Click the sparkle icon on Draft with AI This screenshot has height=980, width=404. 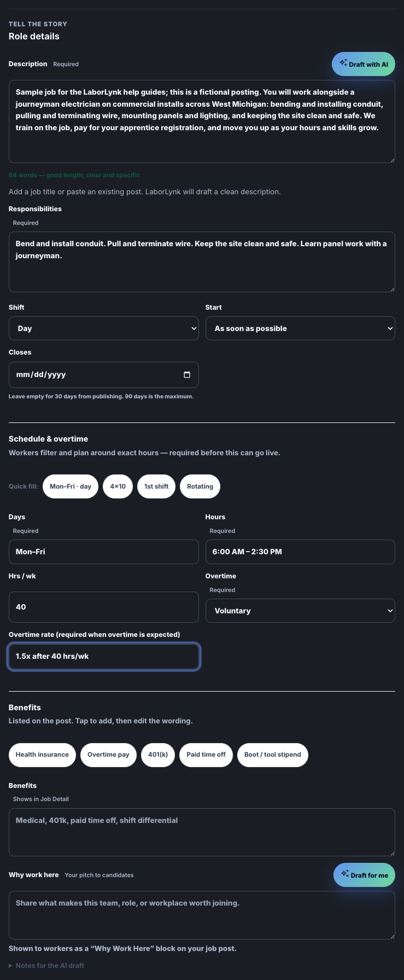[x=343, y=63]
